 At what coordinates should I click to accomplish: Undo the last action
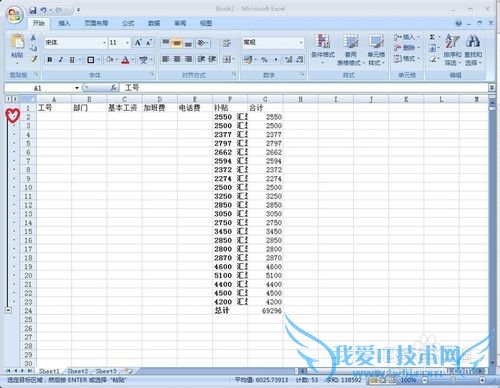(44, 10)
